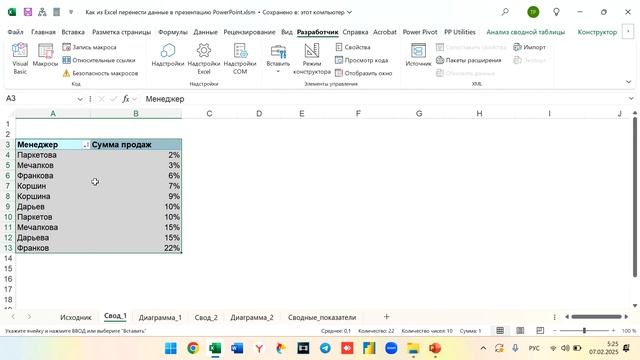The image size is (640, 360).
Task: Switch to Page Layout view
Action: pyautogui.click(x=520, y=331)
